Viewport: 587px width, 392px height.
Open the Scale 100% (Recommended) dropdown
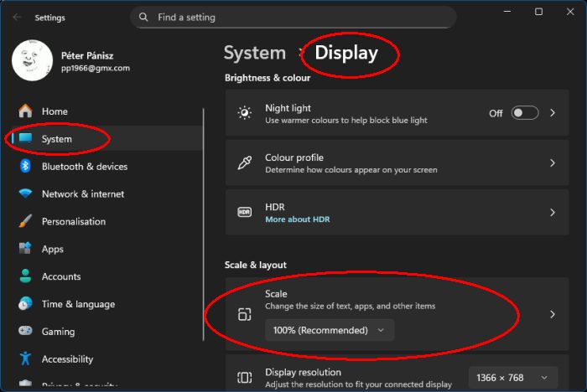[329, 330]
